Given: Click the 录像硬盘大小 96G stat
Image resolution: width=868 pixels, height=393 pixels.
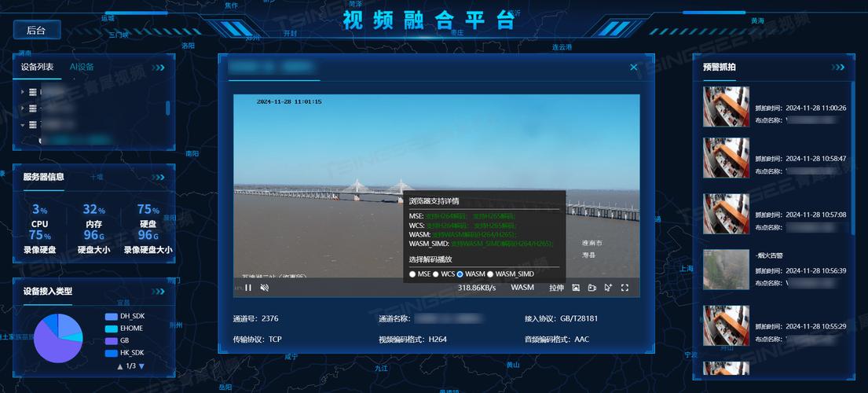Looking at the screenshot, I should pyautogui.click(x=148, y=242).
